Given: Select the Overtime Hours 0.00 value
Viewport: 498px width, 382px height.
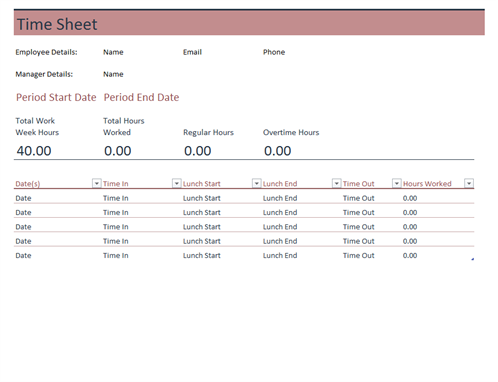Looking at the screenshot, I should click(x=278, y=151).
